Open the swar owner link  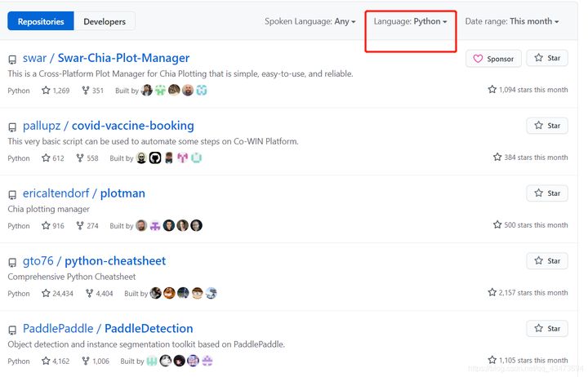(34, 58)
